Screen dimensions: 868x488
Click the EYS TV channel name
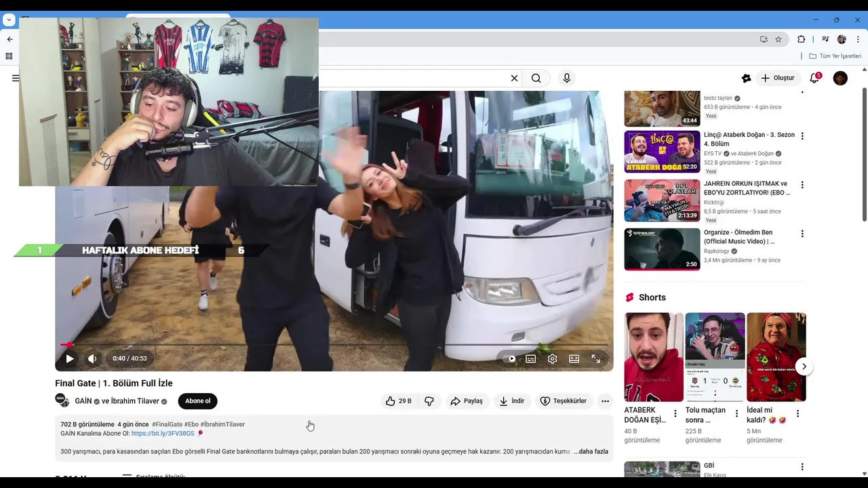tap(713, 154)
